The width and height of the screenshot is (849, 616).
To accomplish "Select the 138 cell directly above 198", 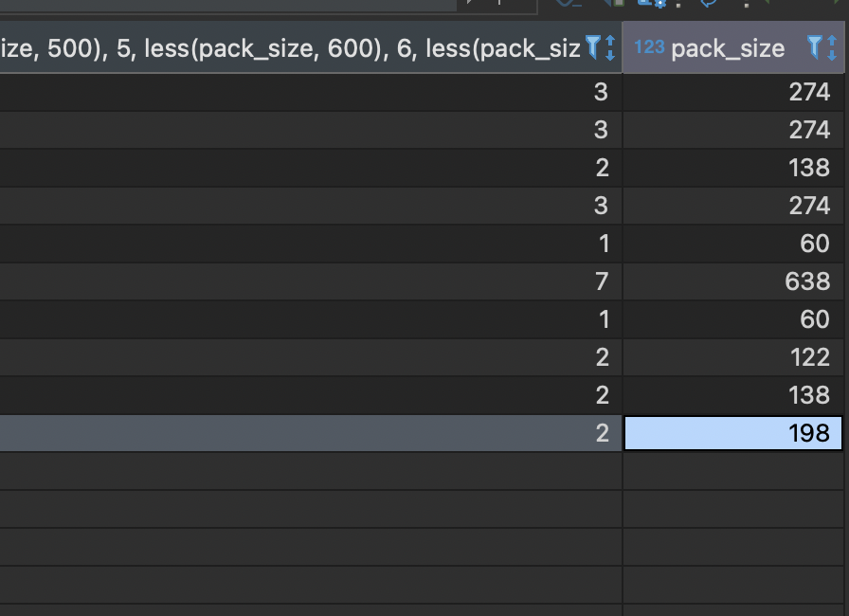I will point(733,395).
